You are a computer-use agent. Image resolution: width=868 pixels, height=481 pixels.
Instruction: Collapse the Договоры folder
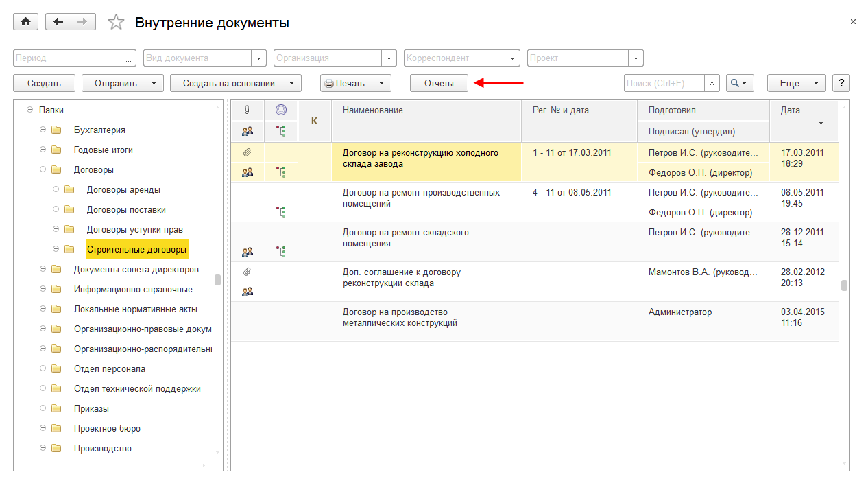tap(43, 169)
